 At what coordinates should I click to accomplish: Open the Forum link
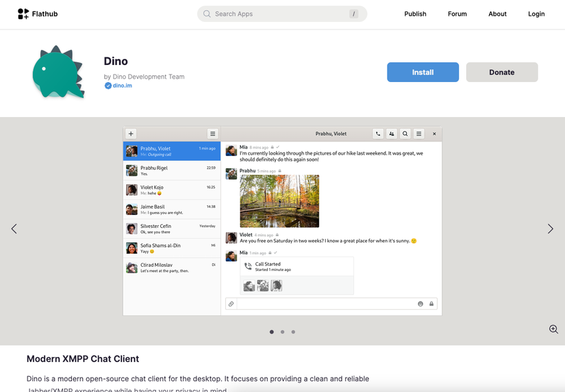[457, 14]
